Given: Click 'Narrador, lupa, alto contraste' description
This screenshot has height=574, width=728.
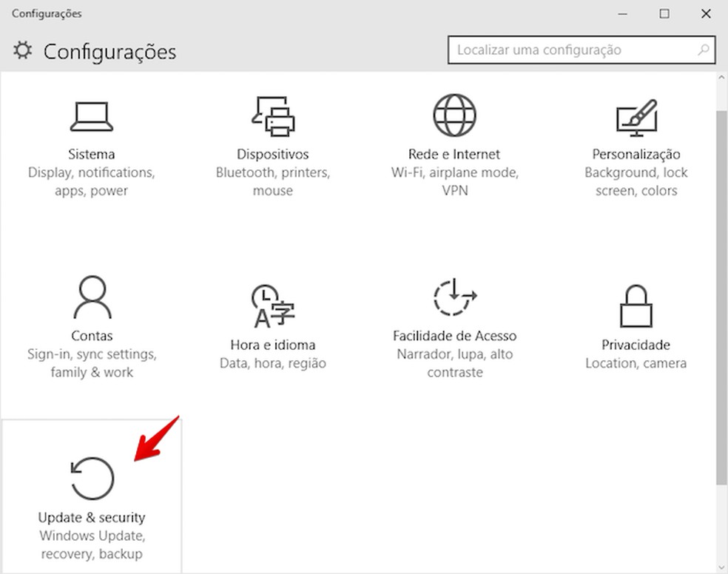Looking at the screenshot, I should coord(455,363).
